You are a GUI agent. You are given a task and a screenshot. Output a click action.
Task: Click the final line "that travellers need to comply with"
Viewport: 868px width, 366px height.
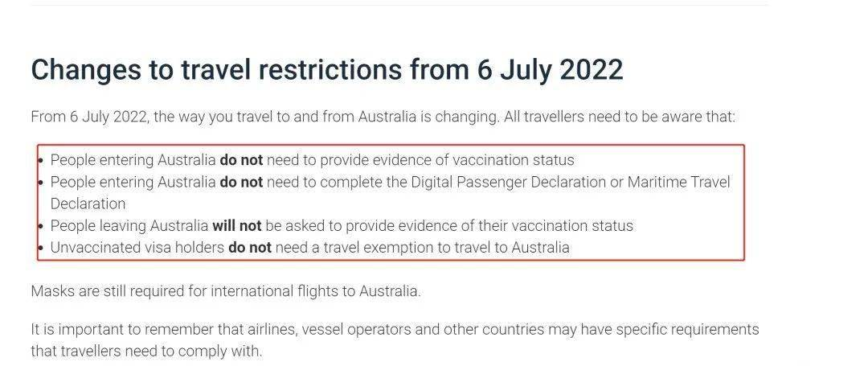click(x=146, y=352)
